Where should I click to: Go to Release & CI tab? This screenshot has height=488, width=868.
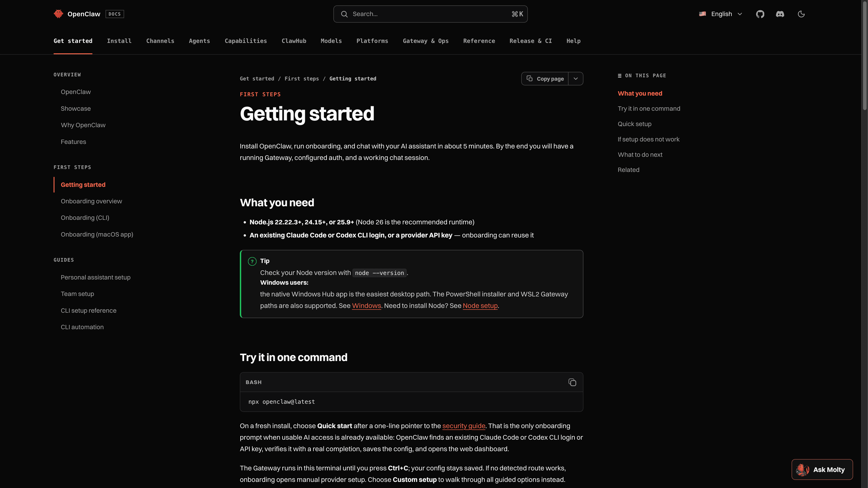(x=530, y=41)
